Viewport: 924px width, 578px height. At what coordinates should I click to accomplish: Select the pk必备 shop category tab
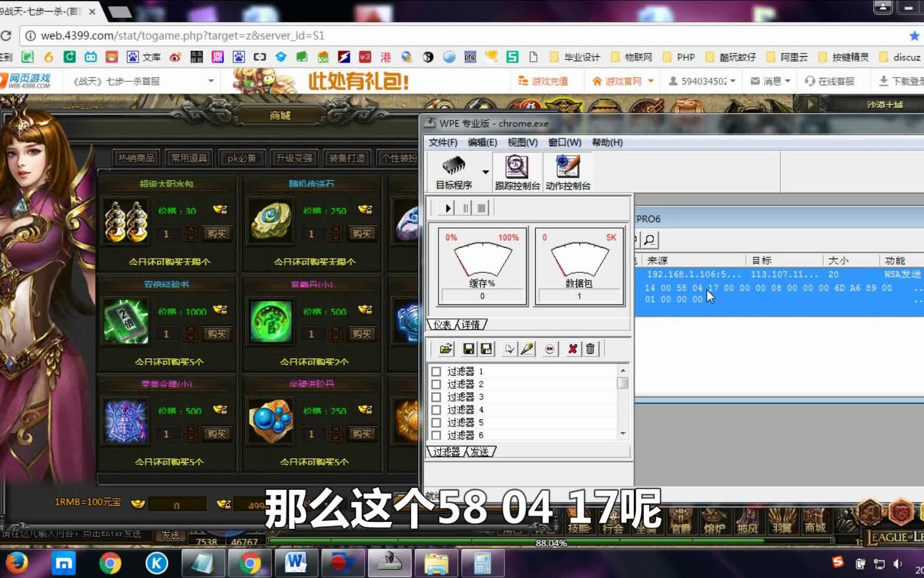click(x=242, y=158)
